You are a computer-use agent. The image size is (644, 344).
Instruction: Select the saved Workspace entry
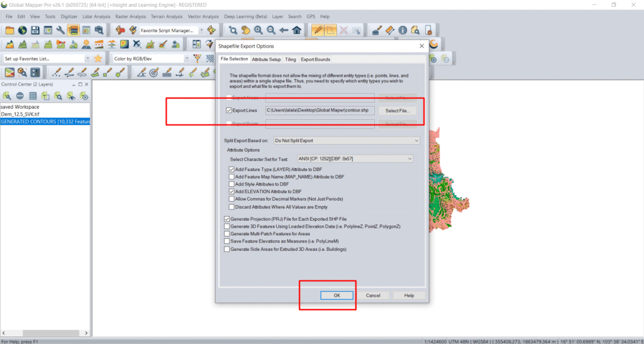(20, 107)
